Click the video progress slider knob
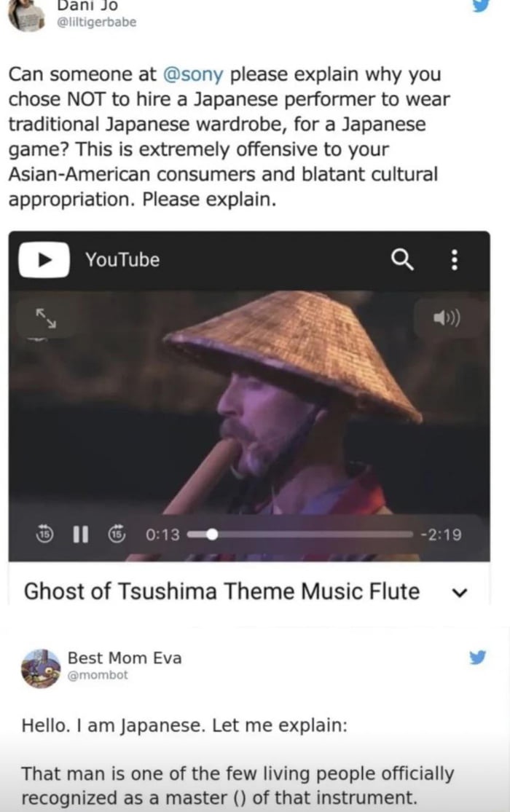Image resolution: width=510 pixels, height=812 pixels. coord(211,535)
